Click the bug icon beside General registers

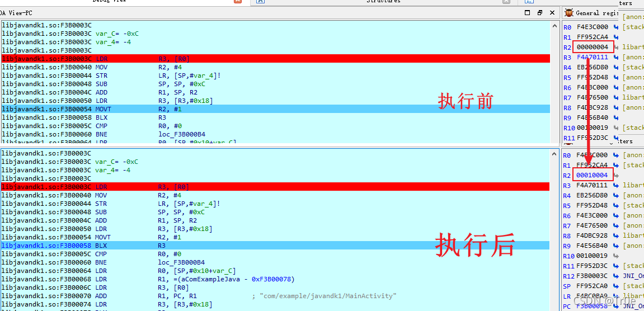pos(569,13)
